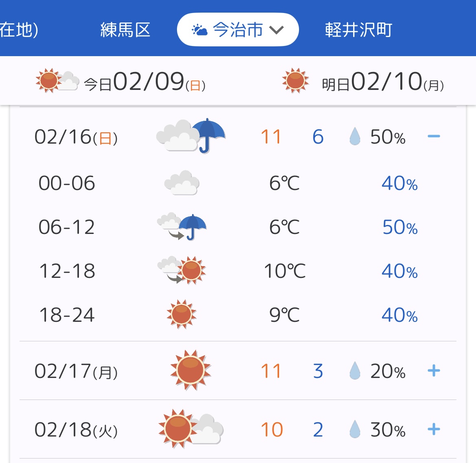Click the sunny icon for 02/17
The image size is (476, 463).
tap(191, 370)
